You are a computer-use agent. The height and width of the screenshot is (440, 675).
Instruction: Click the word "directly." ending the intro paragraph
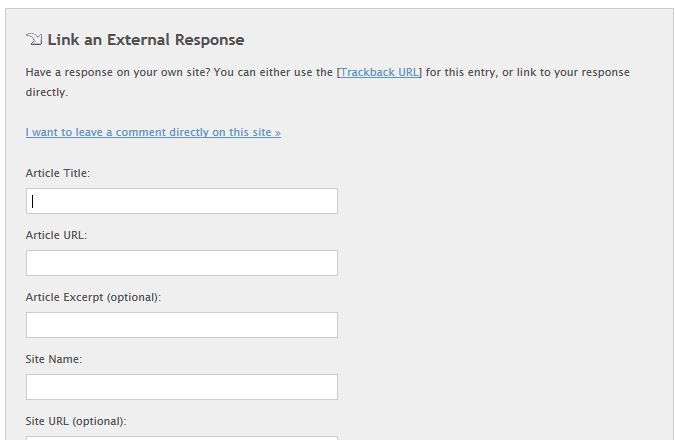tap(47, 92)
